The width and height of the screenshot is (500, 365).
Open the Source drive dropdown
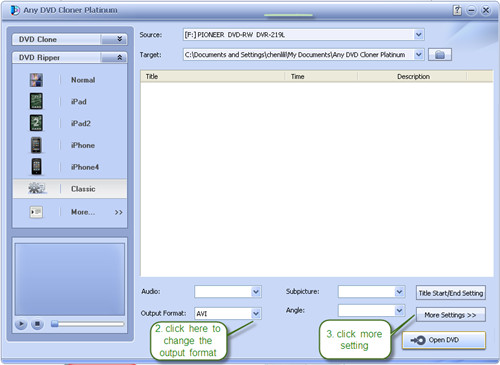[x=419, y=35]
